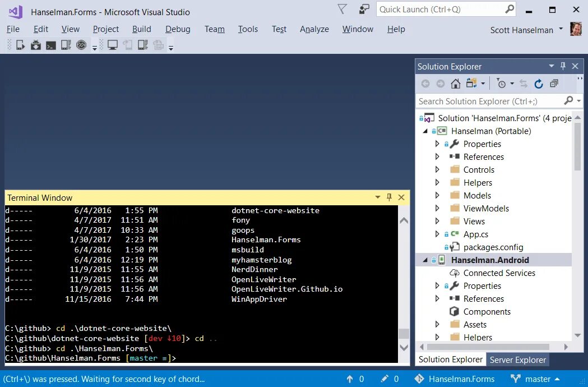
Task: Click the device deploy toolbar icon with play arrow
Action: pos(20,45)
